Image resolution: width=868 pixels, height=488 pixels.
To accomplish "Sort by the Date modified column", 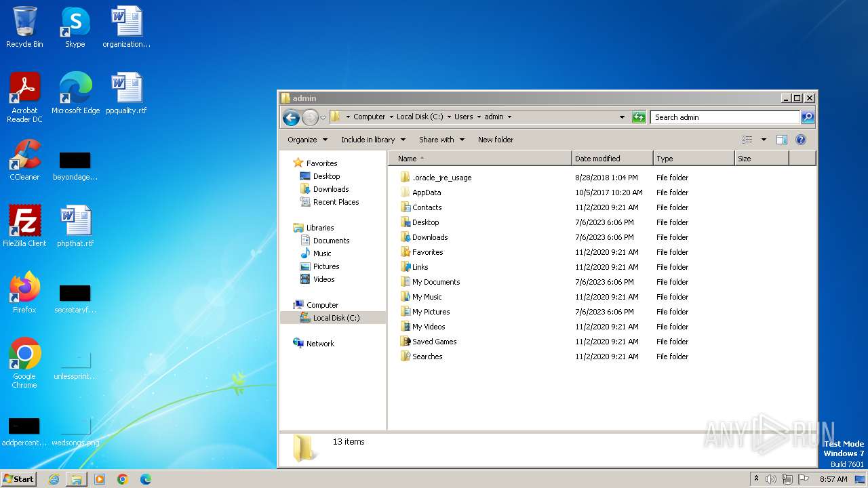I will point(612,159).
